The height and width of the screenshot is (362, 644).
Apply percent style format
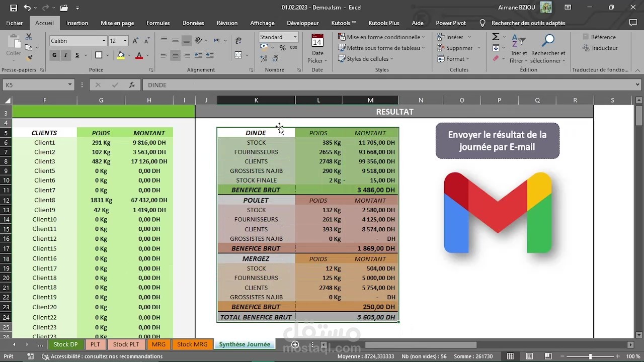(283, 48)
